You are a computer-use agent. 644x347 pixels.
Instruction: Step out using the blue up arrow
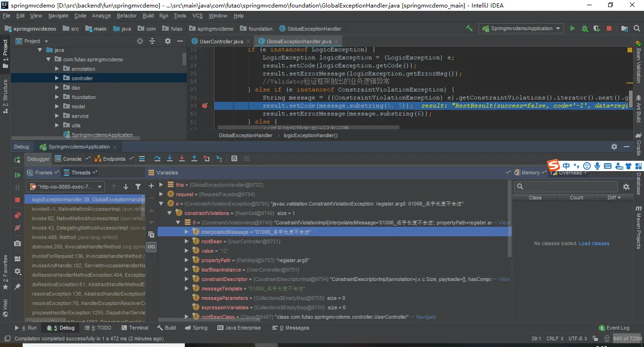click(x=194, y=159)
